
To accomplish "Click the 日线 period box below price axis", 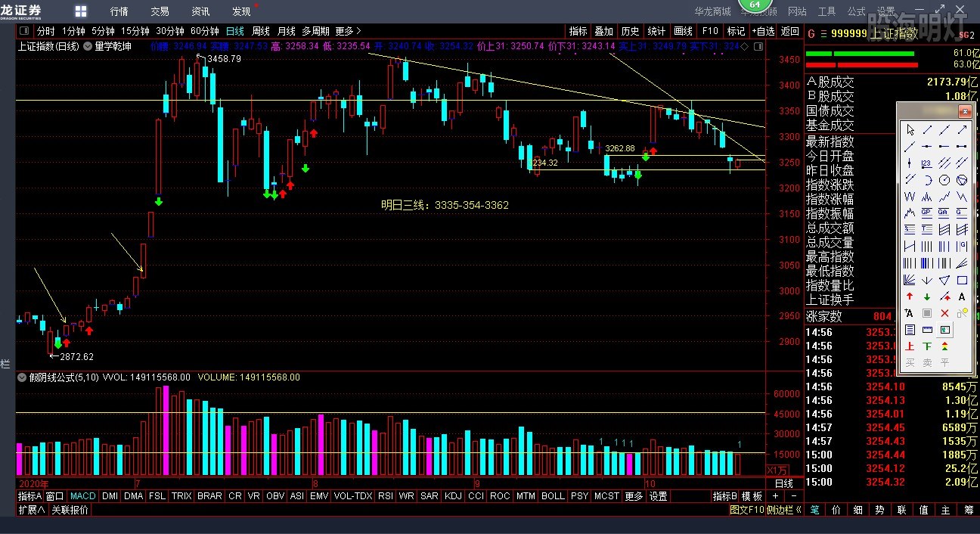I will pos(784,483).
